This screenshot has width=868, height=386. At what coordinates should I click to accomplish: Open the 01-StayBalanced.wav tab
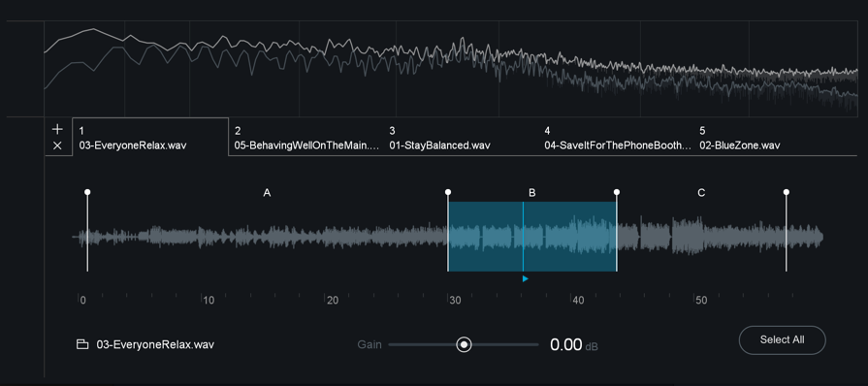(461, 139)
